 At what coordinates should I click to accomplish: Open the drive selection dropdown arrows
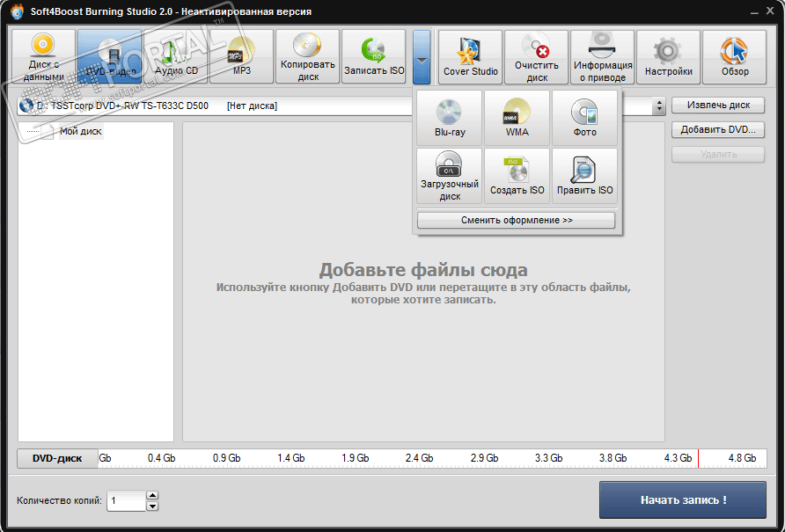pos(659,106)
